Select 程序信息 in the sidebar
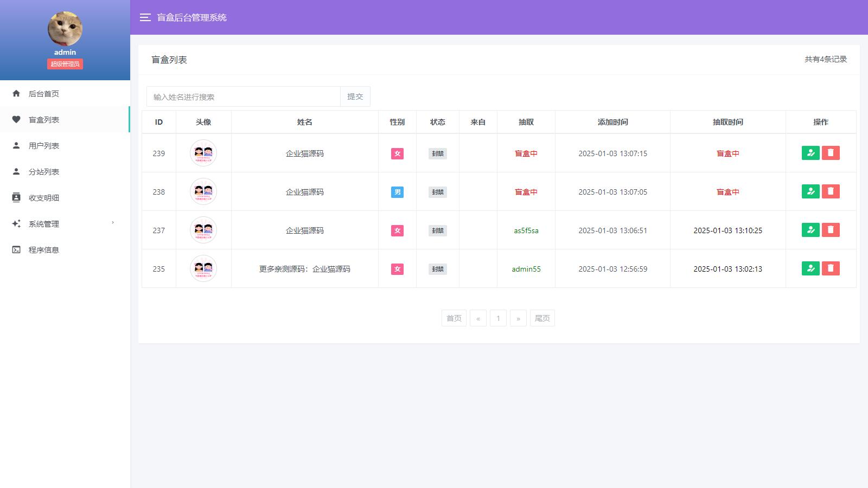868x488 pixels. 44,250
